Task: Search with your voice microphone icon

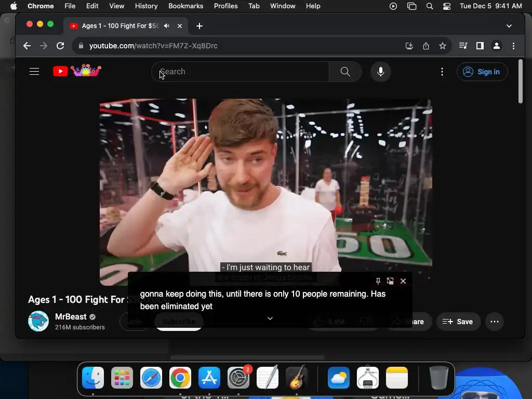Action: 381,72
